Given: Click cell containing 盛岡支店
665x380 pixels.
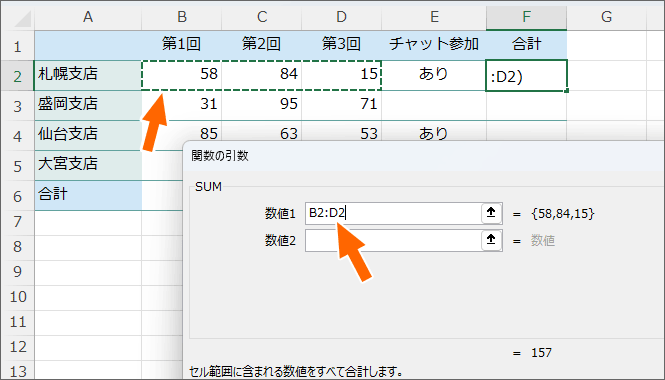Looking at the screenshot, I should tap(88, 105).
